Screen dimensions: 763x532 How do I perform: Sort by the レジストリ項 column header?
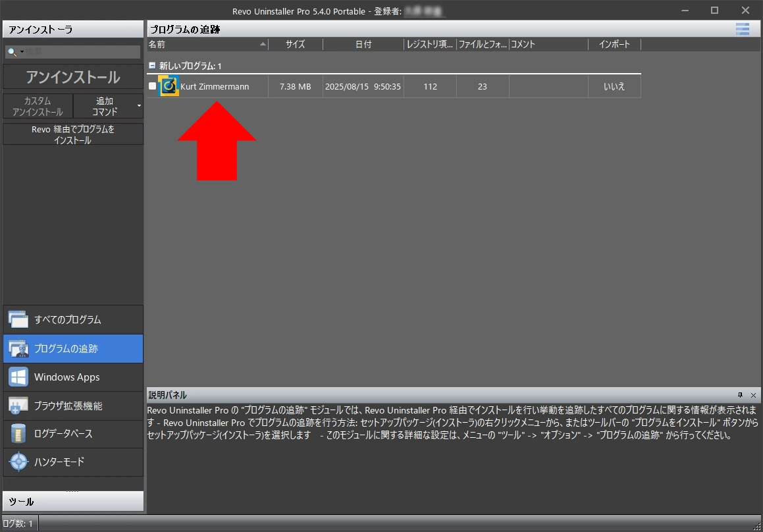[x=430, y=44]
